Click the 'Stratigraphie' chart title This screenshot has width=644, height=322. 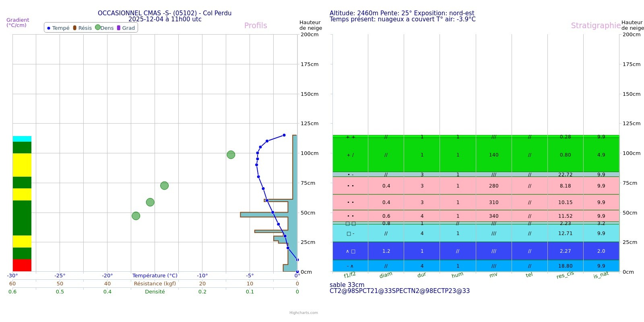tap(596, 25)
